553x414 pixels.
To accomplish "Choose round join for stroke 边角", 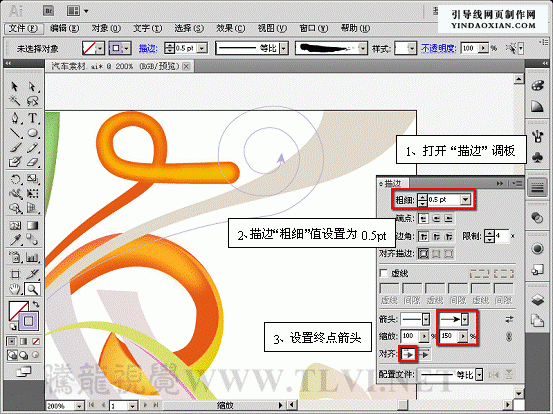I will pyautogui.click(x=436, y=236).
